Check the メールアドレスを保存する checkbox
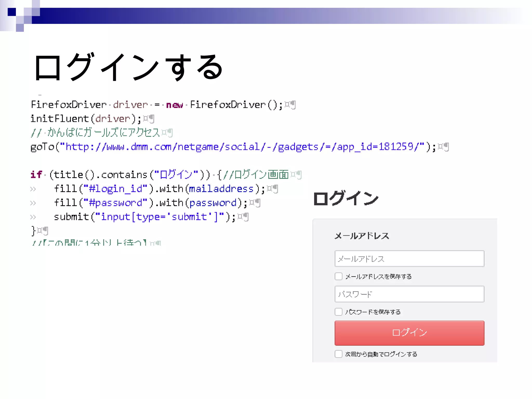532x399 pixels. tap(338, 276)
